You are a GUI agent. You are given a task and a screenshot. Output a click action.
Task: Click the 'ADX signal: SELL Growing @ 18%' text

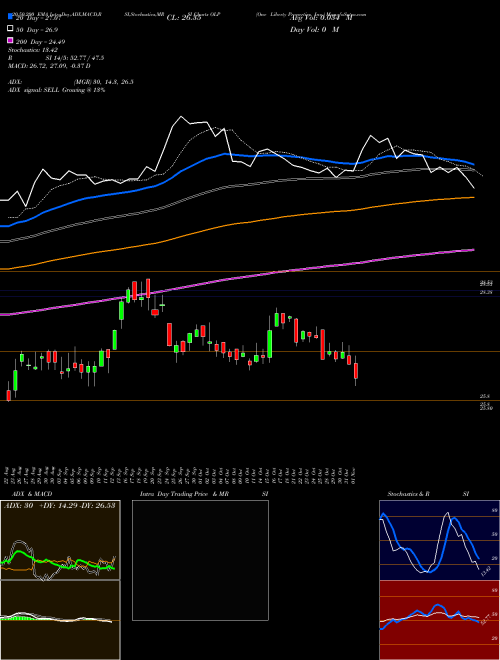pyautogui.click(x=56, y=90)
